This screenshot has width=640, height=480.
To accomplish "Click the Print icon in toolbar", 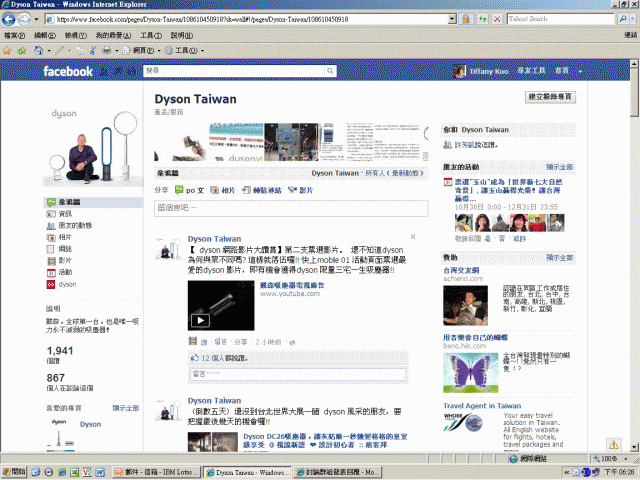I will point(107,51).
